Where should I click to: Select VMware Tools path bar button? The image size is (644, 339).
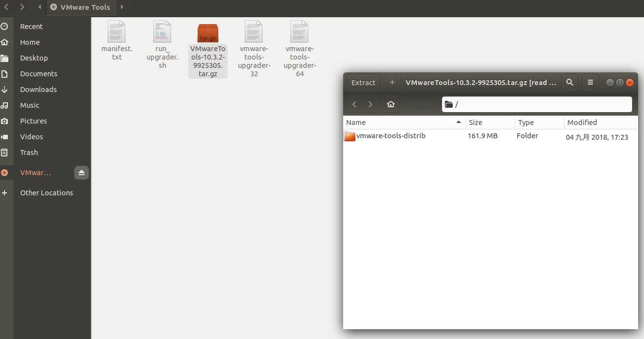click(81, 7)
